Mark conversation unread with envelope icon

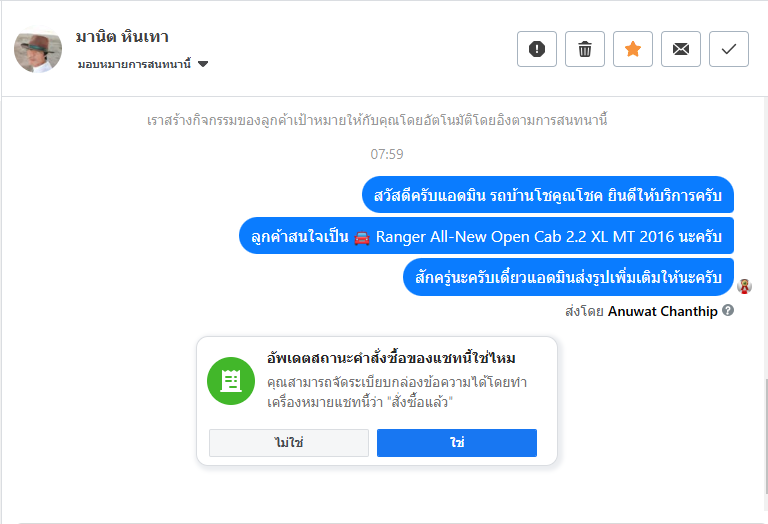click(681, 49)
